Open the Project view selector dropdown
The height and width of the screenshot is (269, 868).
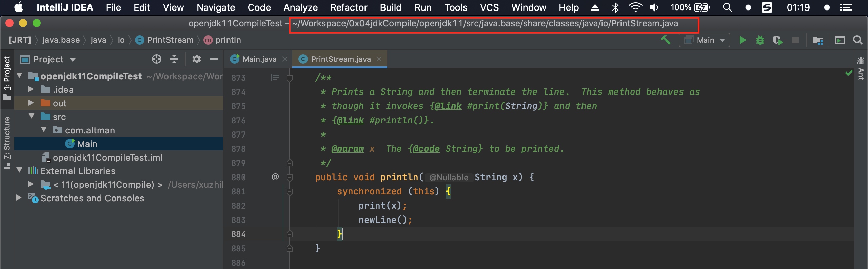point(48,59)
